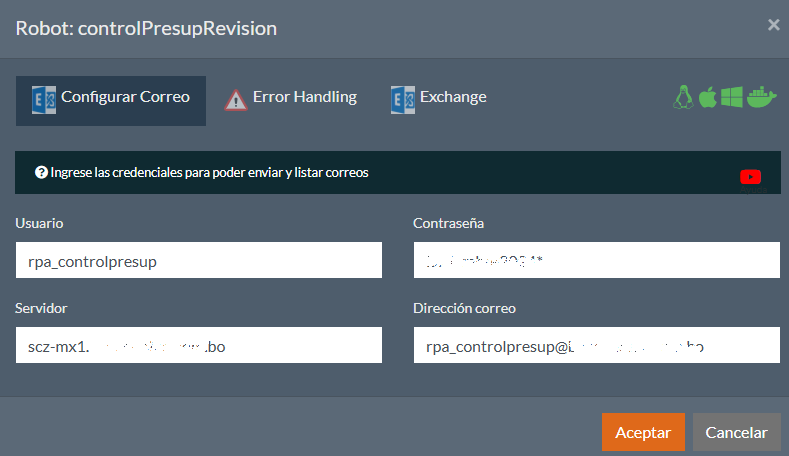Close the Robot dialog with the X

pos(773,25)
